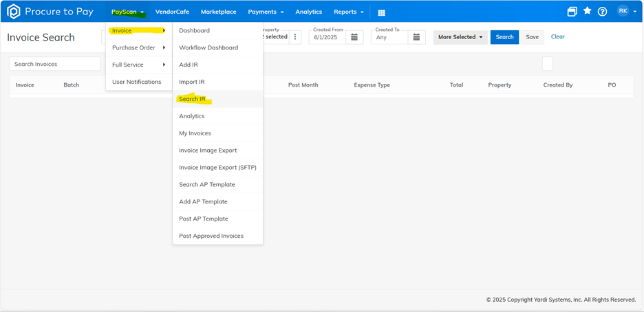Screen dimensions: 644x312
Task: Click the small square button above table
Action: [x=548, y=64]
